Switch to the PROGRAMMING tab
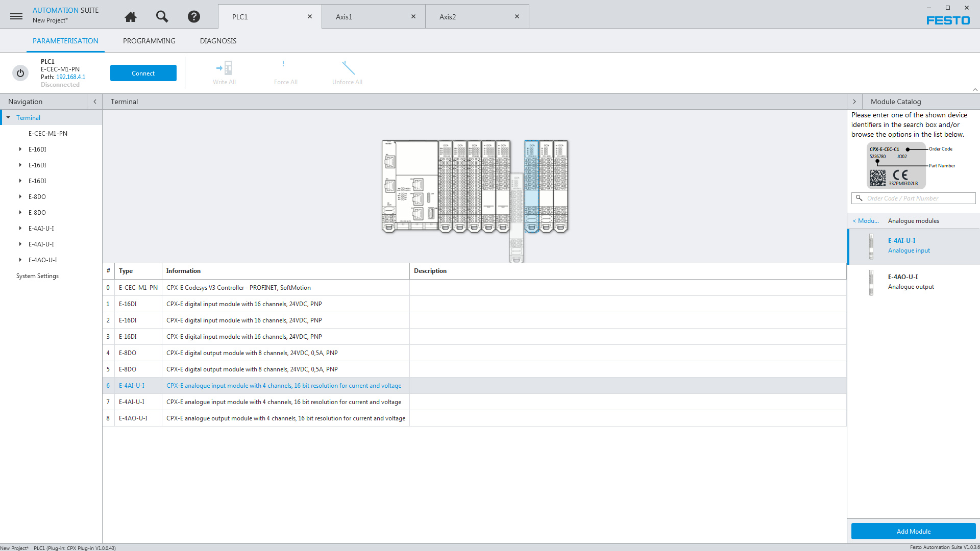Screen dimensions: 980x551 click(149, 41)
